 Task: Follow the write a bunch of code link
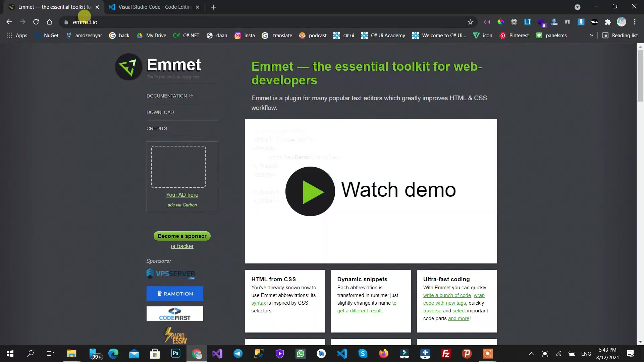[447, 295]
